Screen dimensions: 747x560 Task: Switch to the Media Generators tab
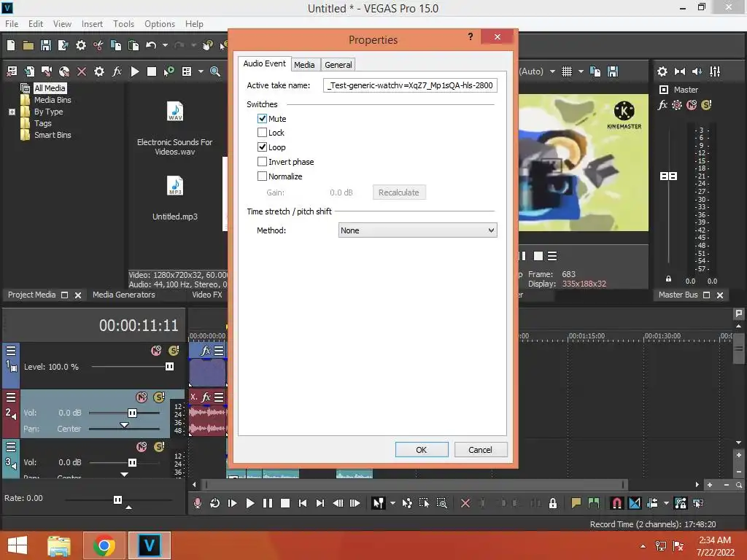(124, 295)
